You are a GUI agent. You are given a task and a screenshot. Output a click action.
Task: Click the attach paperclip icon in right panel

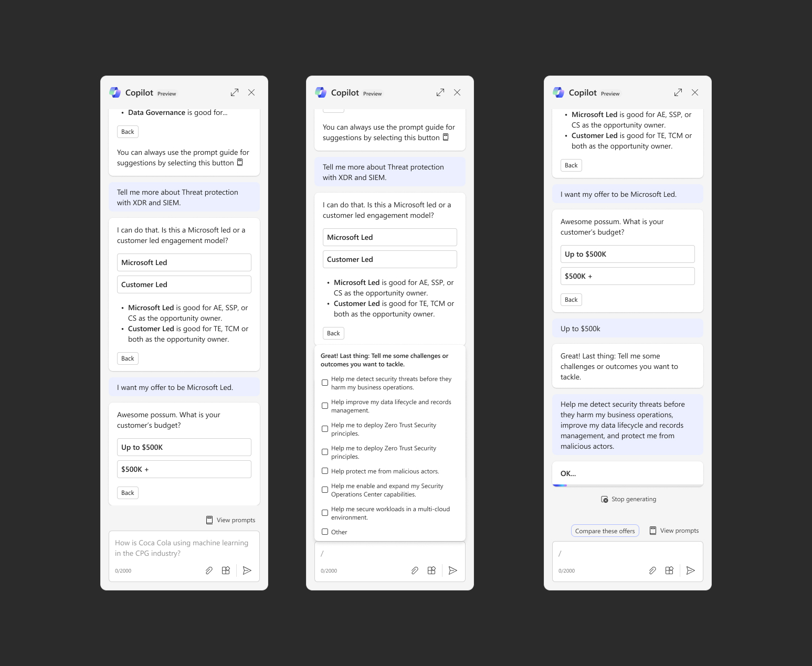point(652,570)
